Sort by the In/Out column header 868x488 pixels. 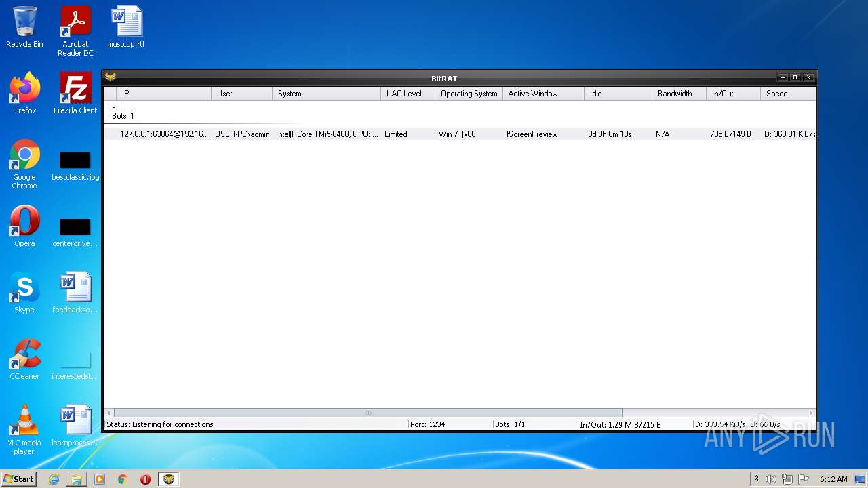734,94
